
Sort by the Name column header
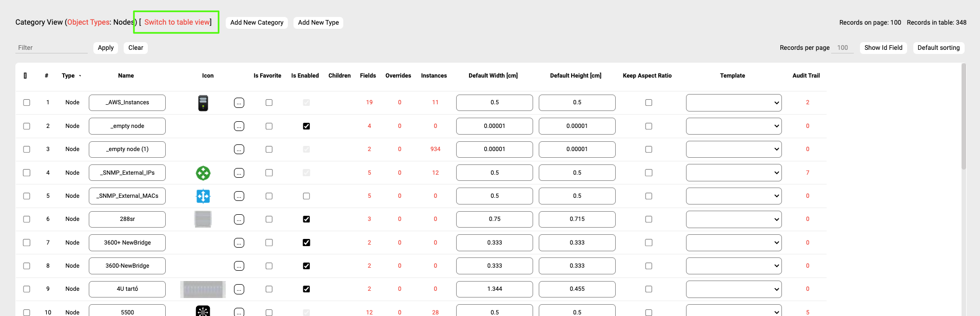coord(126,76)
